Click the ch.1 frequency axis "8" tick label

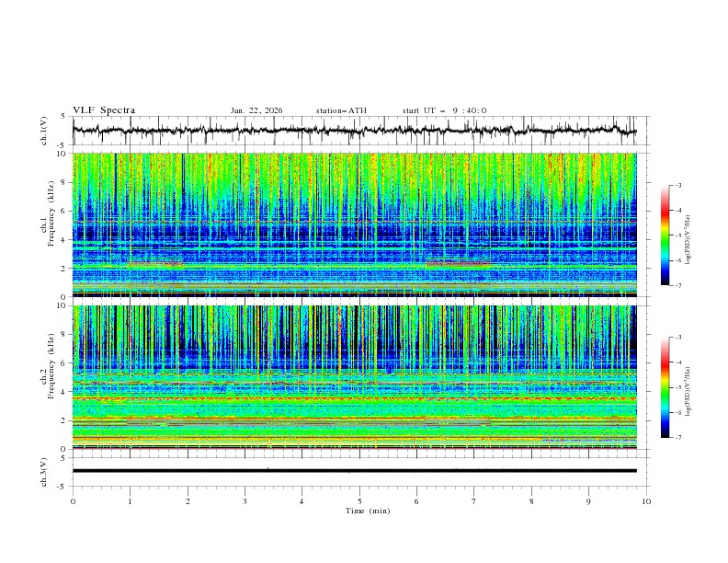(x=64, y=182)
